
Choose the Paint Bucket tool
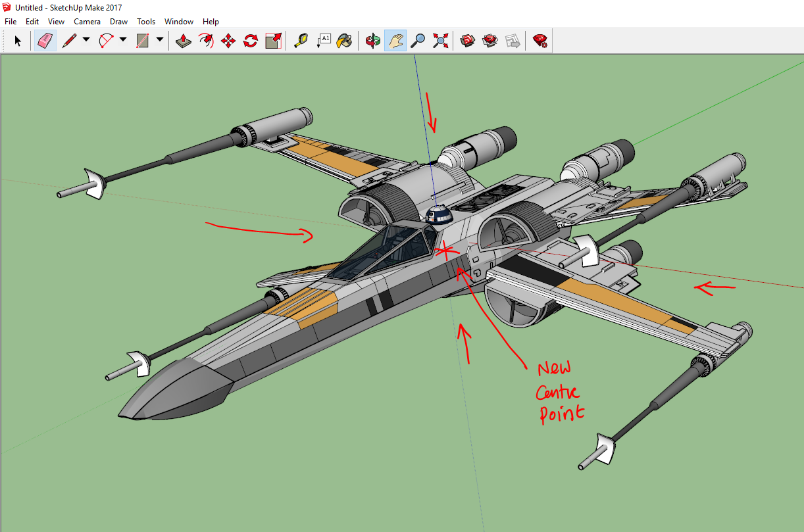click(344, 41)
